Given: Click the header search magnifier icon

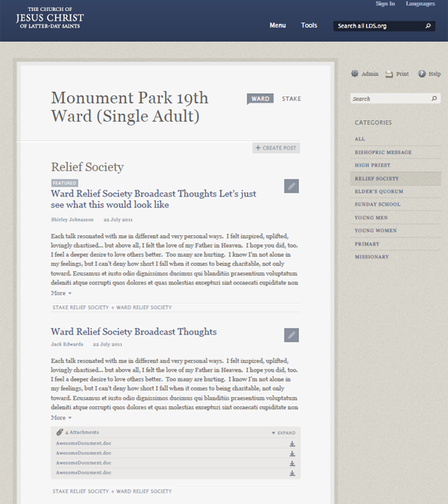Looking at the screenshot, I should pyautogui.click(x=428, y=25).
